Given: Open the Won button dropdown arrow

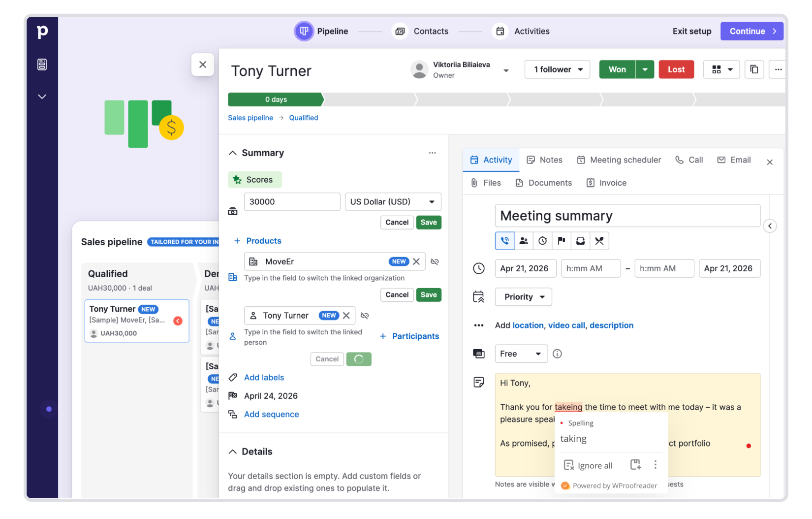Looking at the screenshot, I should click(645, 69).
